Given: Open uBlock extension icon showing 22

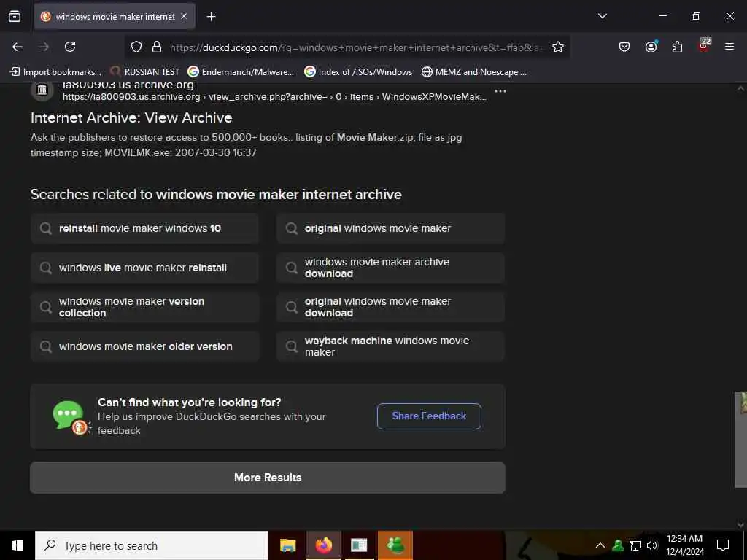Looking at the screenshot, I should [704, 46].
